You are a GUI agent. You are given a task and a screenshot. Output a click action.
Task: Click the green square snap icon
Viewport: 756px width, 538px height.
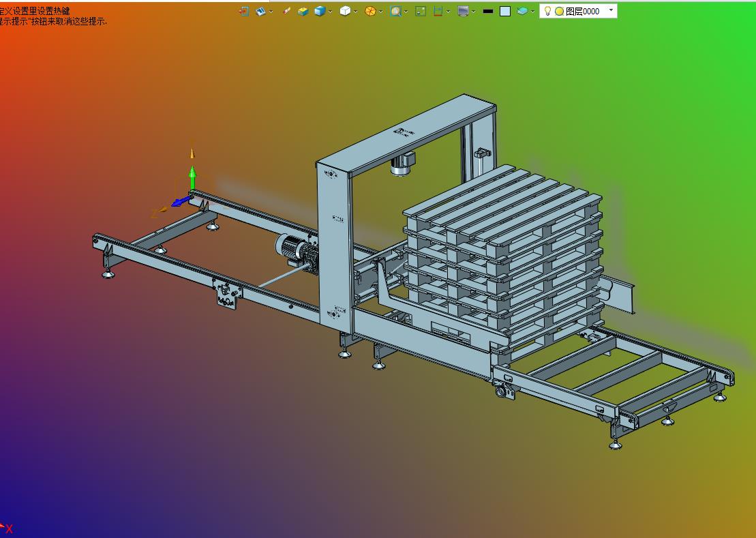pyautogui.click(x=421, y=11)
